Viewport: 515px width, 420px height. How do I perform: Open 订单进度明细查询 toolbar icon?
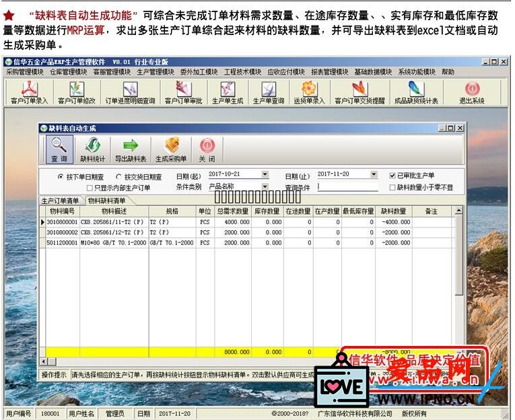coord(130,92)
